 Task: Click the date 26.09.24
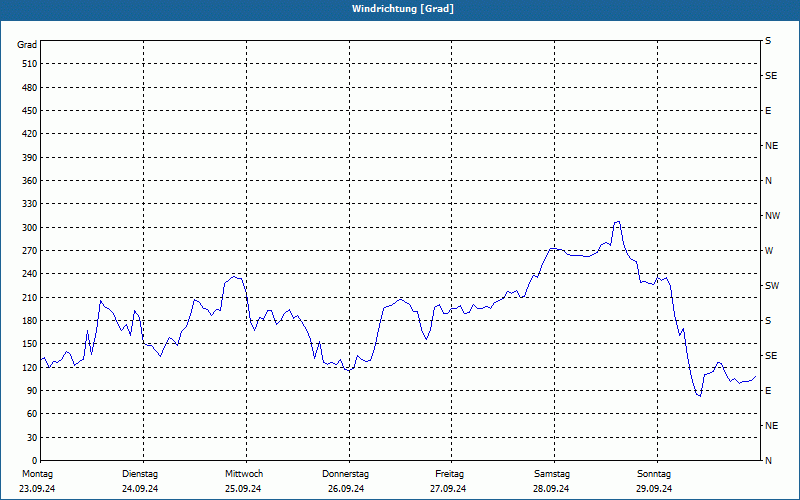pyautogui.click(x=346, y=489)
